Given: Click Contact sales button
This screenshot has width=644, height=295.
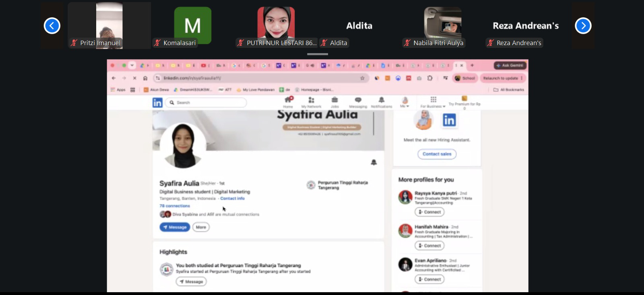Looking at the screenshot, I should [437, 154].
